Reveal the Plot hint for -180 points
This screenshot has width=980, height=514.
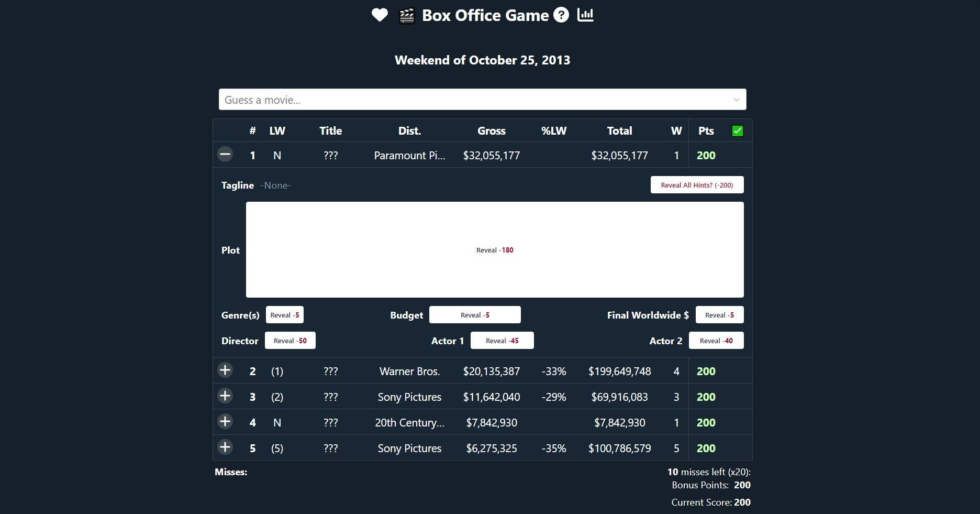tap(494, 250)
